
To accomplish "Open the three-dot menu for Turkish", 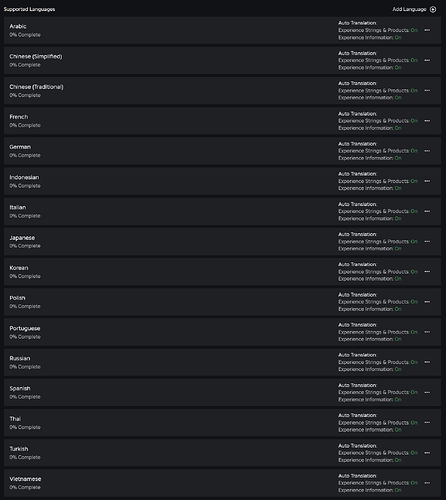I will pyautogui.click(x=427, y=453).
